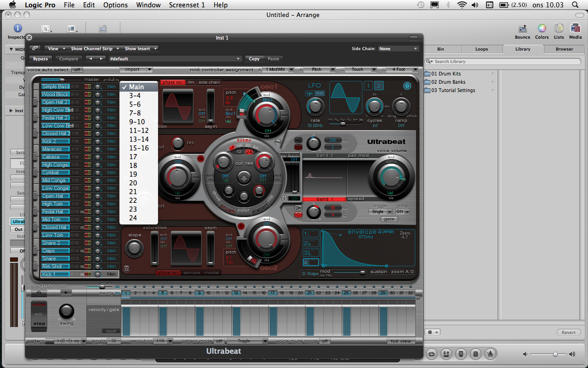
Task: Click the Copy button in plugin header
Action: coord(254,59)
